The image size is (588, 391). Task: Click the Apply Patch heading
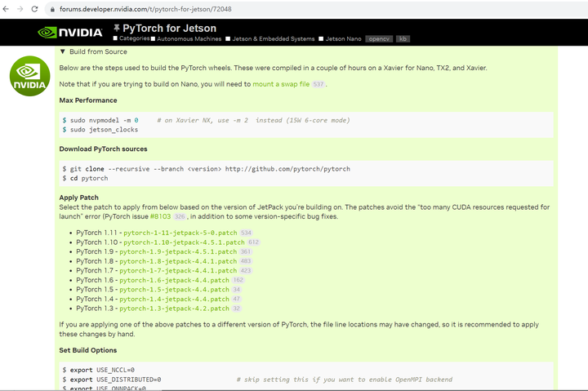point(78,198)
